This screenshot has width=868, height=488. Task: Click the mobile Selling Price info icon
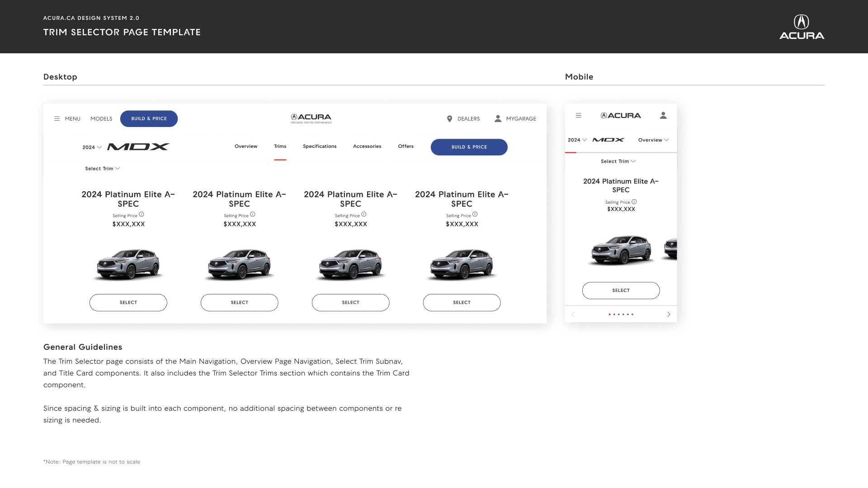pos(634,202)
